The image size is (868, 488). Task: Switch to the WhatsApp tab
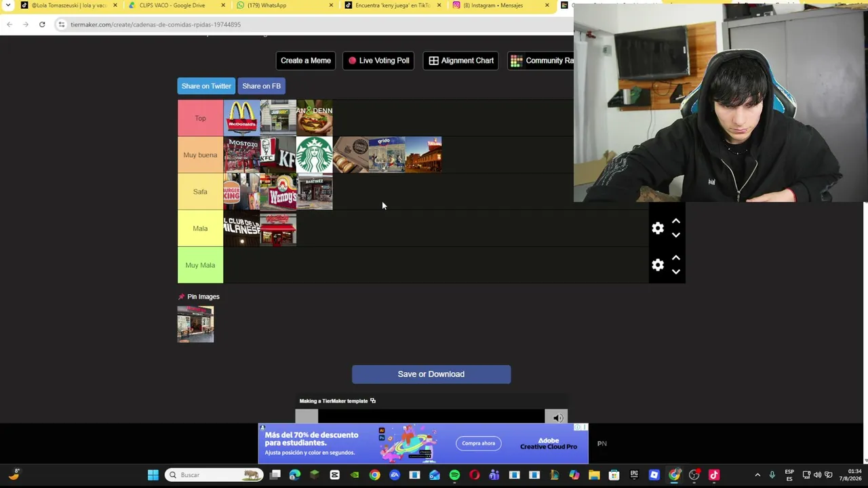click(x=284, y=5)
